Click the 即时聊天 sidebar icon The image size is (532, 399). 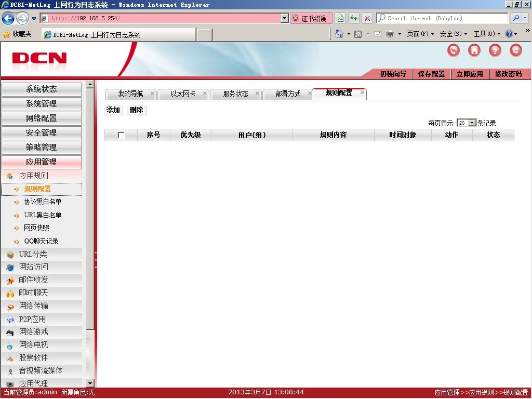[10, 293]
